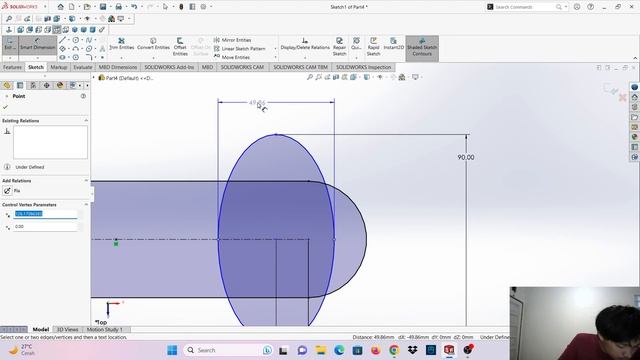Open Options gear in title toolbar

tap(203, 7)
